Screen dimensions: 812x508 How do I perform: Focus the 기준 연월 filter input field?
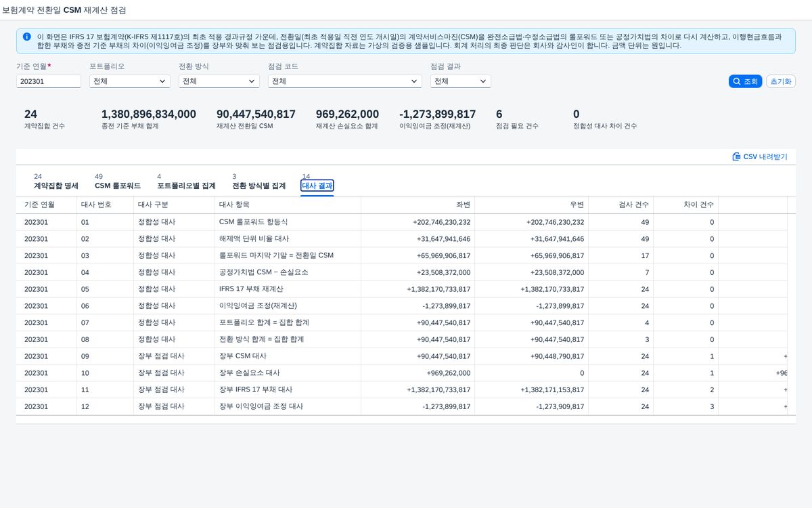click(49, 81)
